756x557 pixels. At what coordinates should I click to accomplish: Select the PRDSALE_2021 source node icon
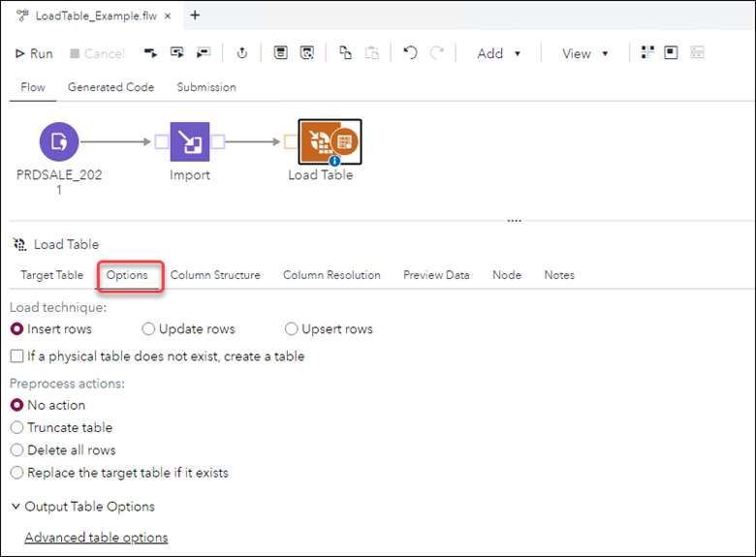tap(59, 142)
